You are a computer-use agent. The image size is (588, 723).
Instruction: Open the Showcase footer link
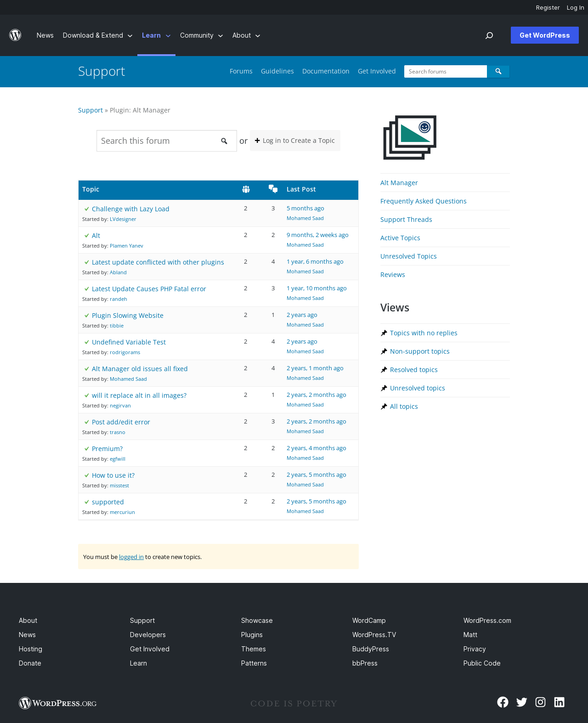pyautogui.click(x=257, y=621)
